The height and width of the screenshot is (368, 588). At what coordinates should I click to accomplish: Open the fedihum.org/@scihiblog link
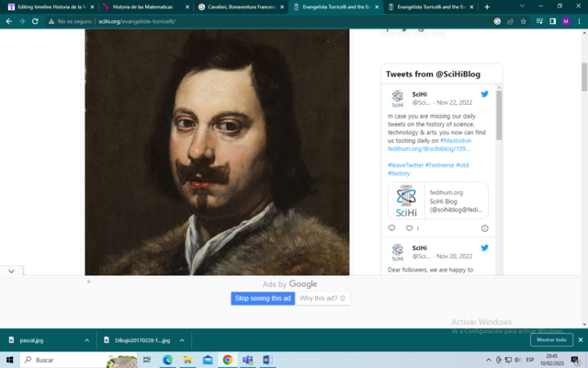pyautogui.click(x=429, y=149)
